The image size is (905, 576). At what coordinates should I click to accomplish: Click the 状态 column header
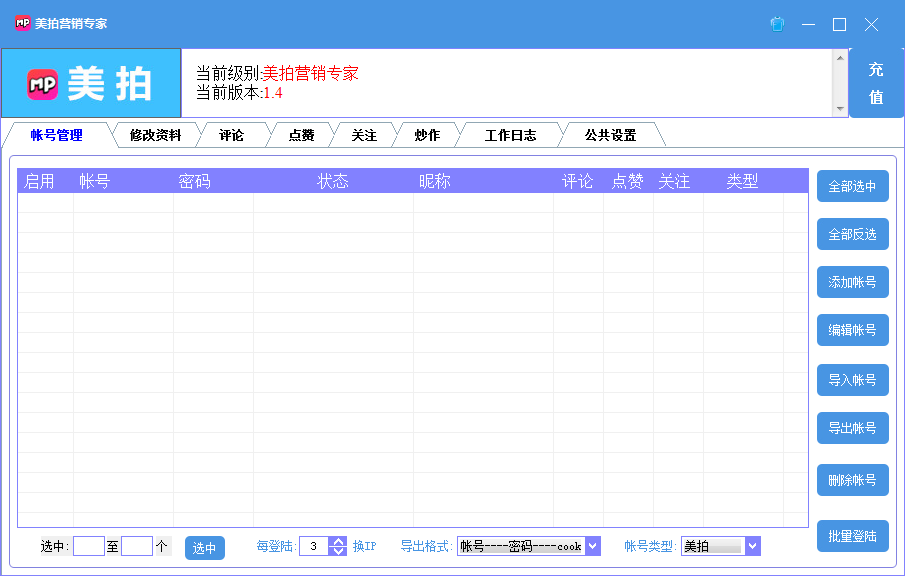pyautogui.click(x=333, y=181)
